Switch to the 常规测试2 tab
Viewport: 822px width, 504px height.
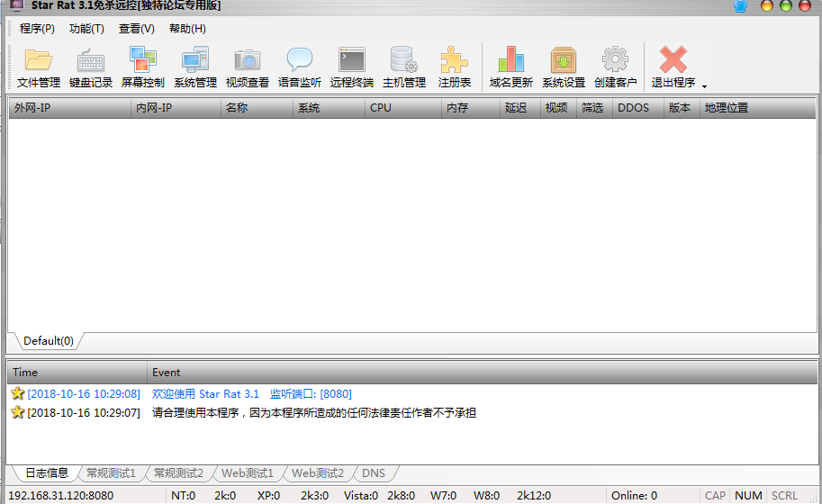click(x=178, y=473)
